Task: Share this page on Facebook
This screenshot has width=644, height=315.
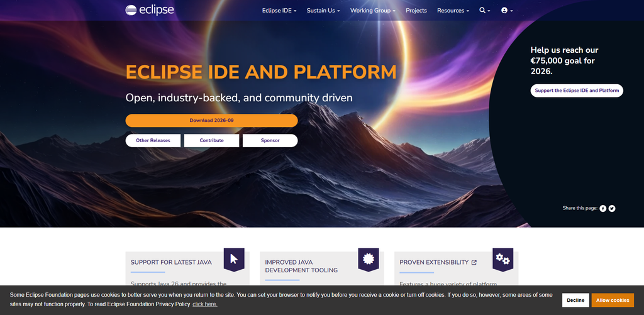Action: tap(602, 208)
